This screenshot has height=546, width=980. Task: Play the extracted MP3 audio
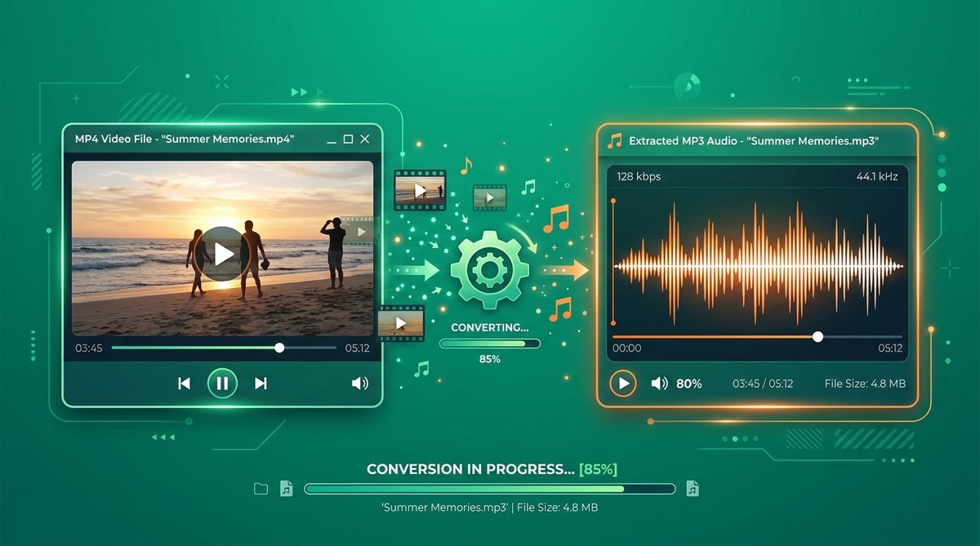(x=623, y=383)
